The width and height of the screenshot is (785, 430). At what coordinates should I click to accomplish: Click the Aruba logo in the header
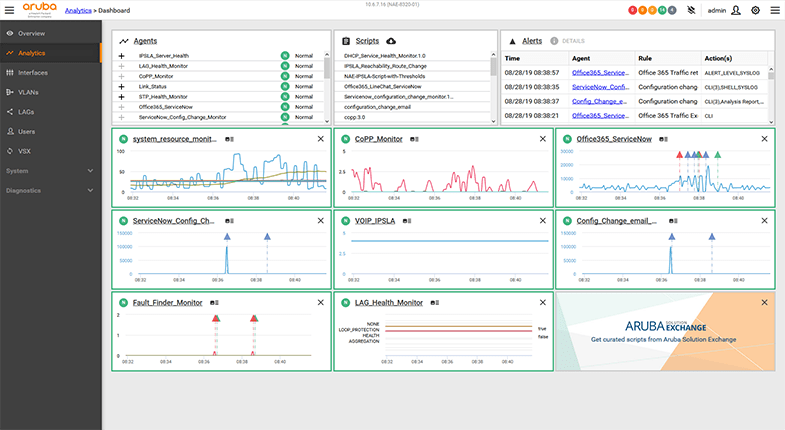tap(40, 10)
